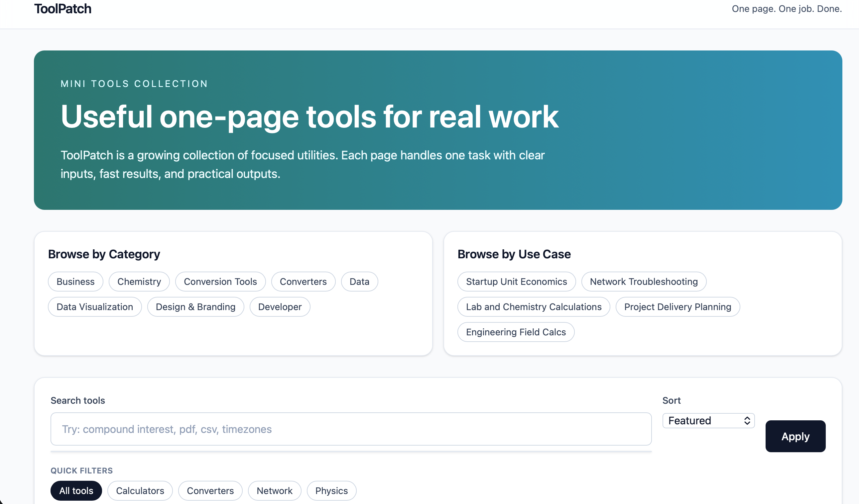Select the Chemistry category chip
The width and height of the screenshot is (859, 504).
[139, 281]
